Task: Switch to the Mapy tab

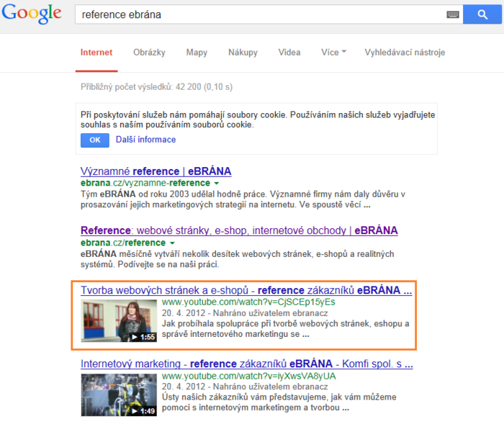Action: coord(197,53)
